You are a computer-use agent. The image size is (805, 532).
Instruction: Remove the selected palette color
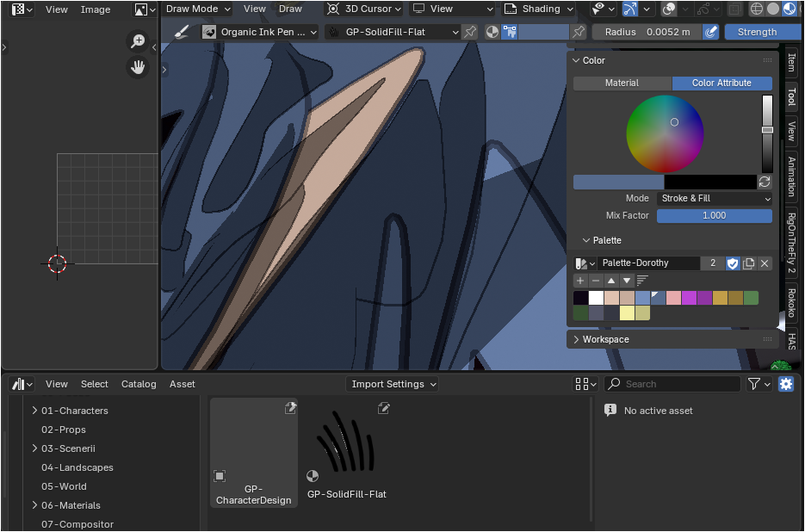(x=596, y=281)
